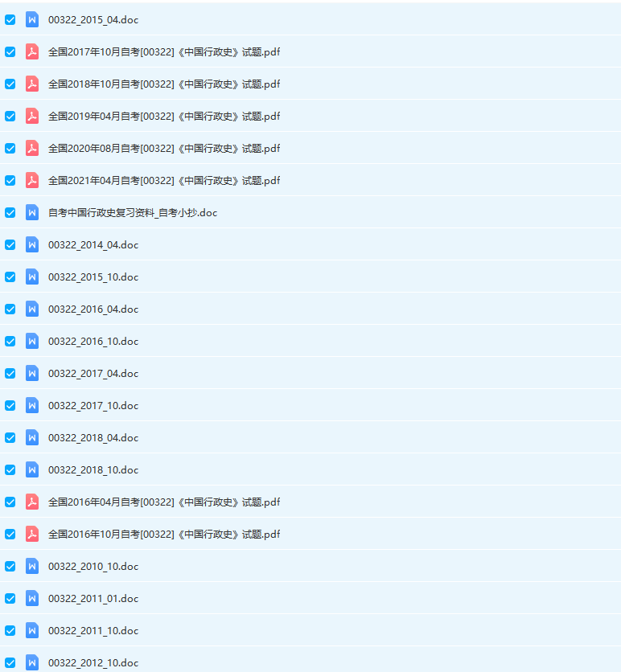Viewport: 621px width, 672px height.
Task: Open 自考中国行政史复习资料_自考小抄.doc
Action: pyautogui.click(x=133, y=212)
